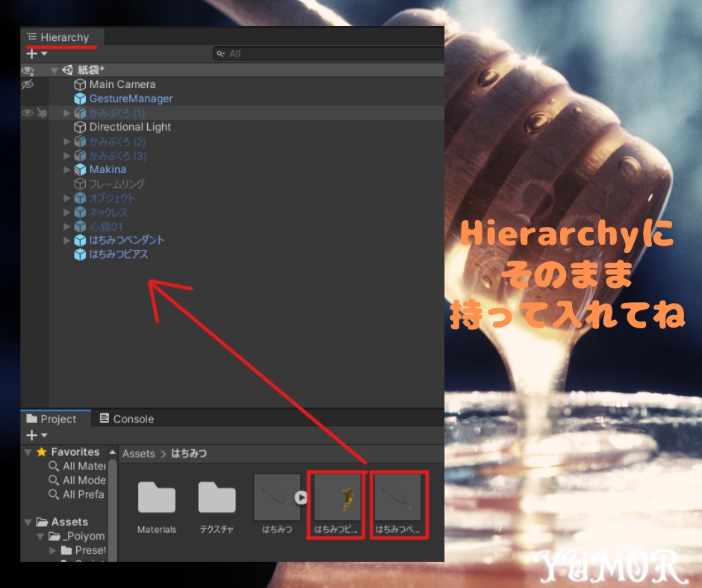Open the Console tab
The width and height of the screenshot is (702, 588).
(x=127, y=419)
